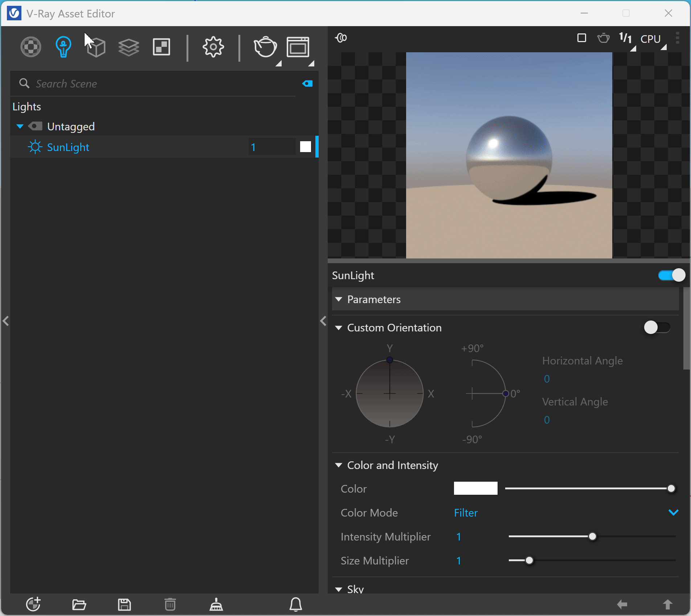Click the small teapot preview render icon
Screen dimensions: 691x616
603,38
